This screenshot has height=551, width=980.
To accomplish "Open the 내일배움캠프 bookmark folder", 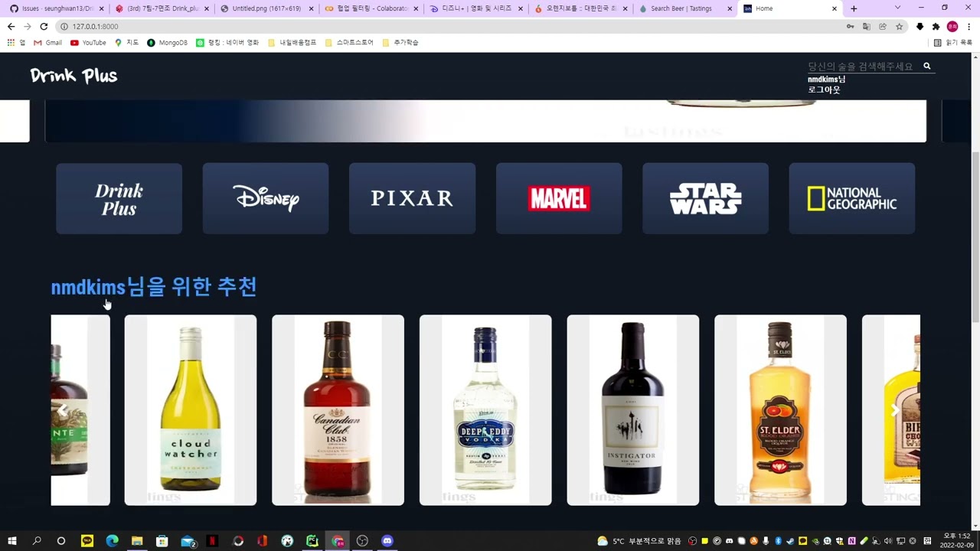I will click(292, 43).
